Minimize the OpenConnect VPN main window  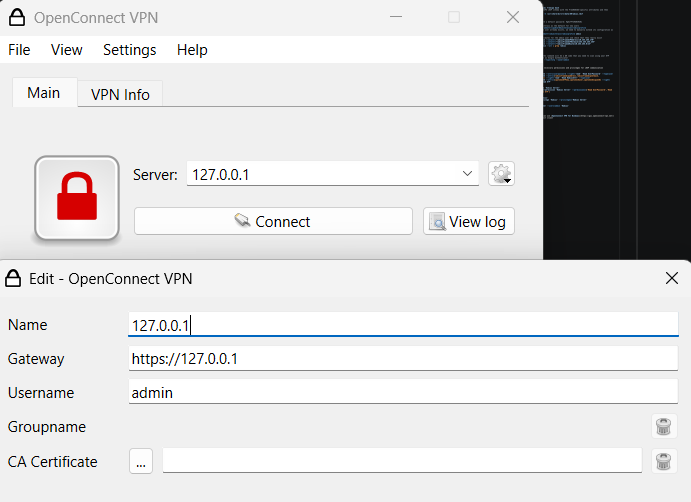pyautogui.click(x=396, y=17)
